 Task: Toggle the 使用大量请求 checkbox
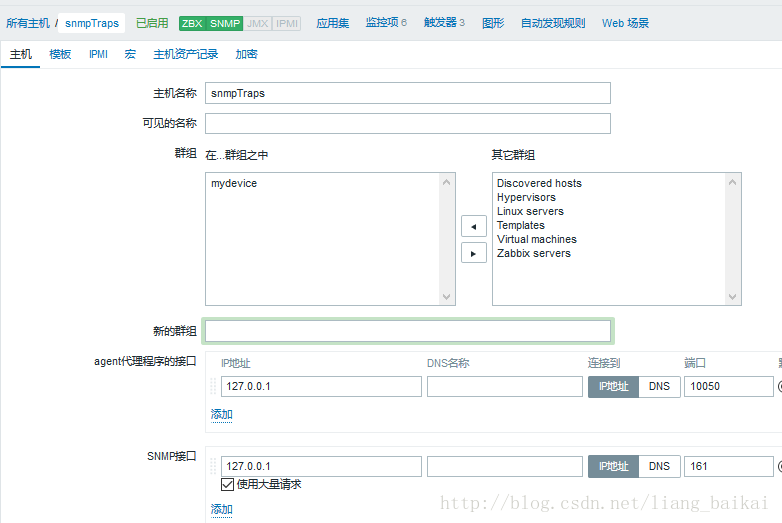[x=228, y=485]
